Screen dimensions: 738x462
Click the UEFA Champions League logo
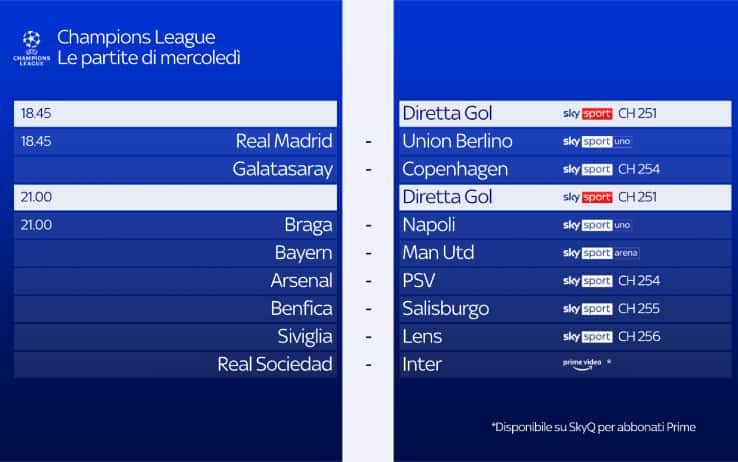[31, 48]
